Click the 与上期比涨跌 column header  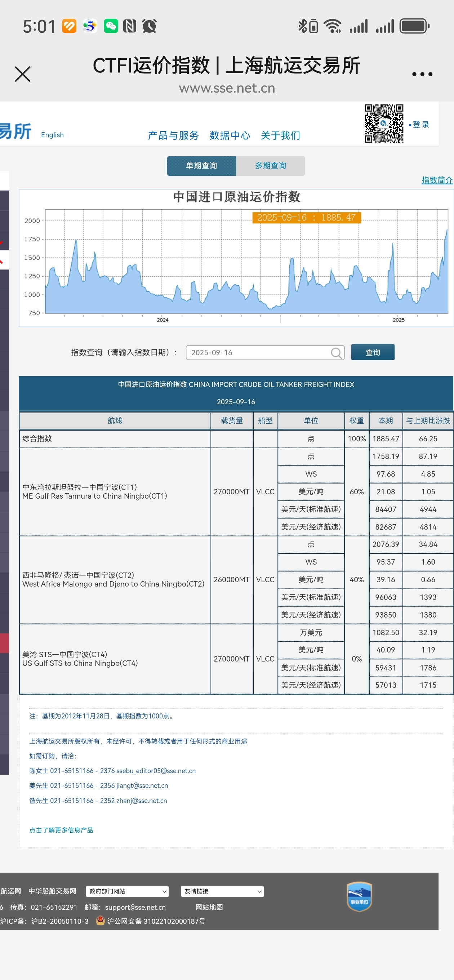[428, 421]
